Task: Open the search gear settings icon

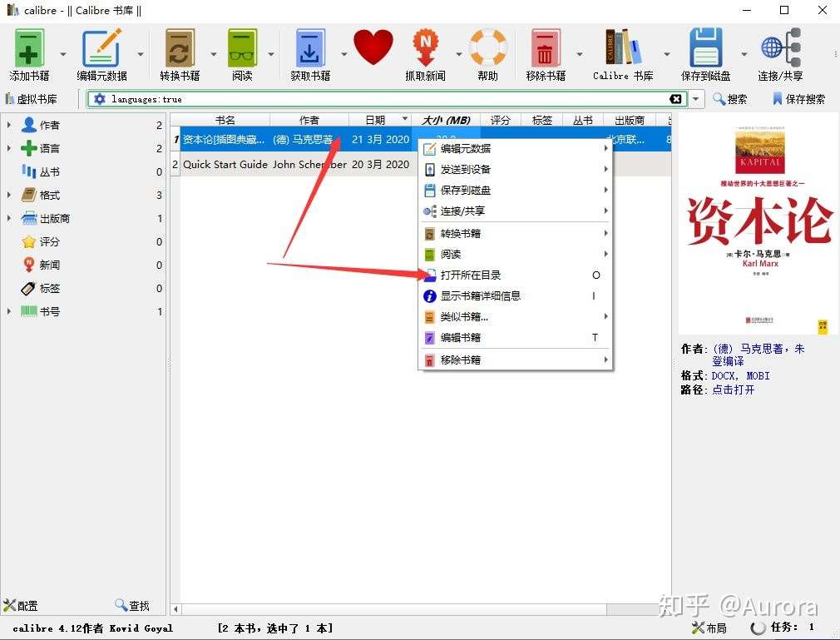Action: click(x=99, y=99)
